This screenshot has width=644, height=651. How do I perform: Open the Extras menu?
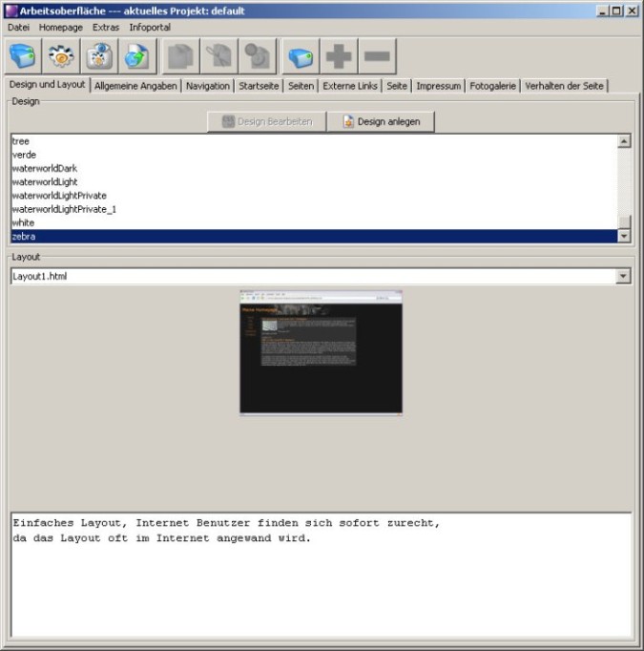[106, 28]
